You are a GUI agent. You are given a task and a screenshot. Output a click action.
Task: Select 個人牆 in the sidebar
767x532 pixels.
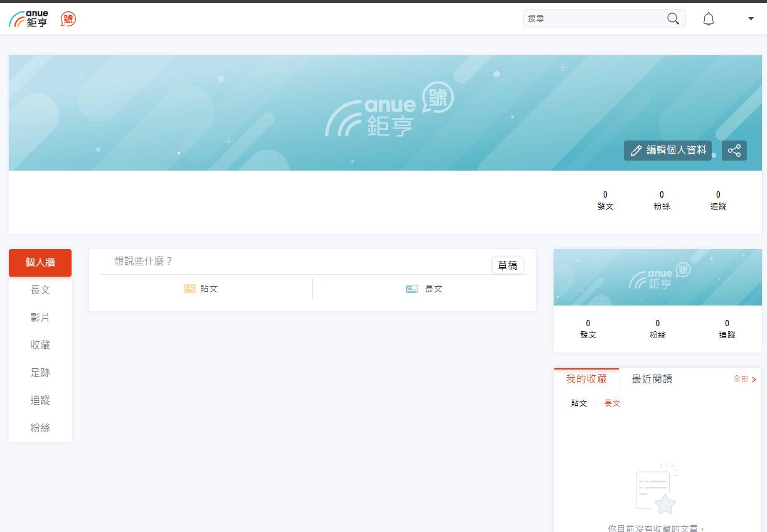coord(40,262)
